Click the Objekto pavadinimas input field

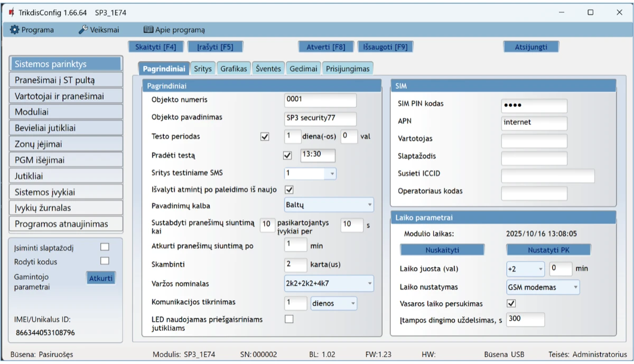tap(320, 118)
